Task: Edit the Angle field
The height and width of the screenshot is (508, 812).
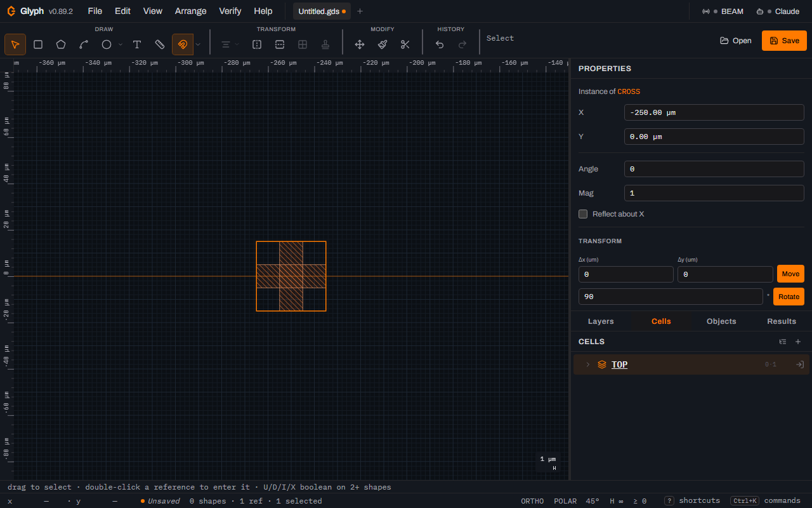Action: tap(714, 169)
